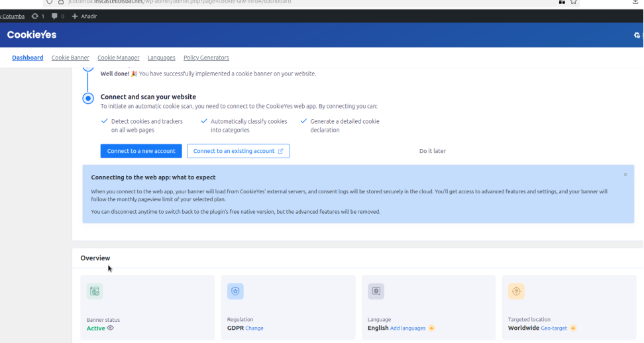Click the WordPress updates icon

(x=35, y=16)
